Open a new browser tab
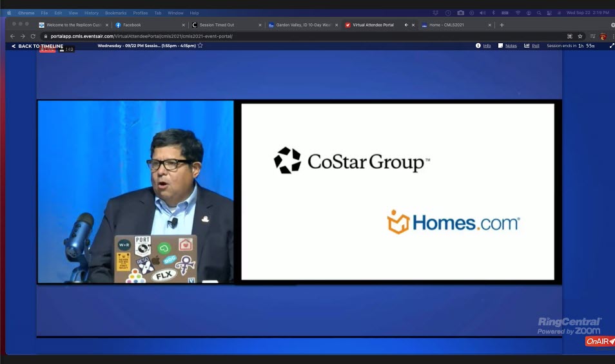 click(x=502, y=24)
